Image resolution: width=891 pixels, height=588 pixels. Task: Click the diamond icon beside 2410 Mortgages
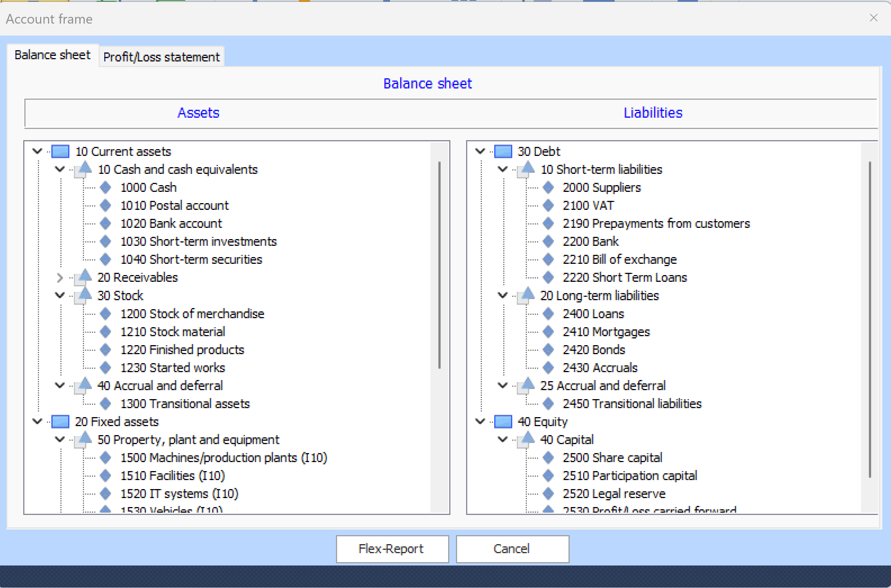click(x=548, y=332)
